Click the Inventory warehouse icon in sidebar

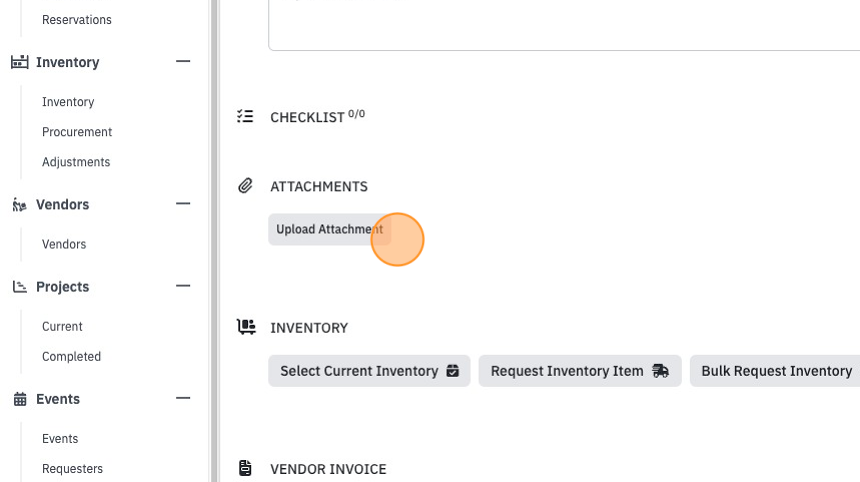point(20,62)
